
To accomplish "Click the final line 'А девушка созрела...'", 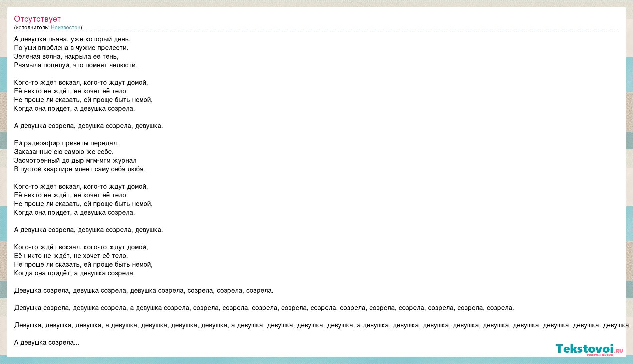I will (x=47, y=342).
